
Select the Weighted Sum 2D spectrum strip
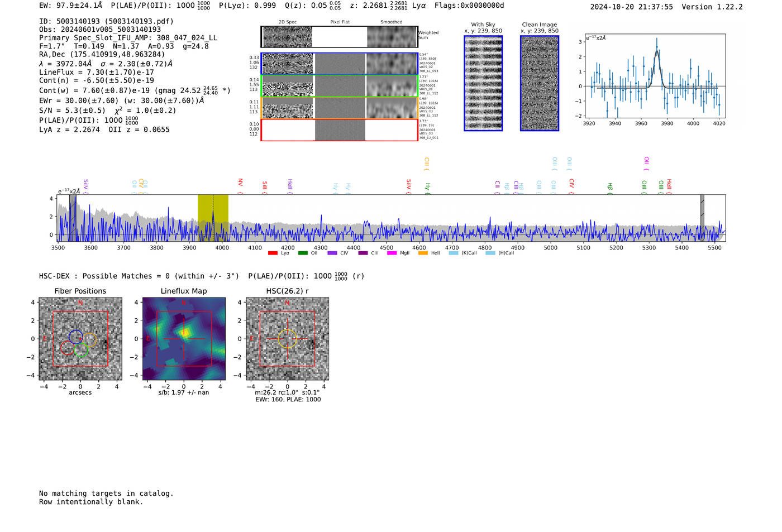pyautogui.click(x=340, y=37)
